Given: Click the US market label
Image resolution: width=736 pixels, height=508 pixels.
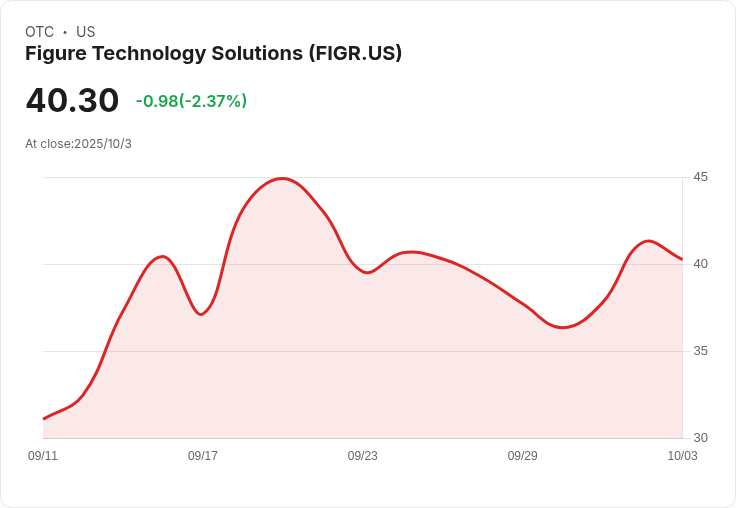Looking at the screenshot, I should 85,31.
